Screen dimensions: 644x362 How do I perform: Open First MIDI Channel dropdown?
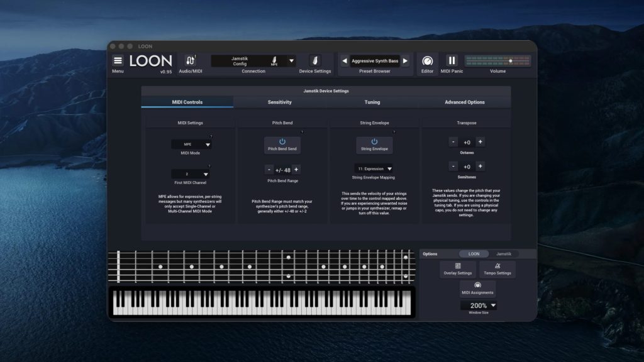(x=190, y=174)
